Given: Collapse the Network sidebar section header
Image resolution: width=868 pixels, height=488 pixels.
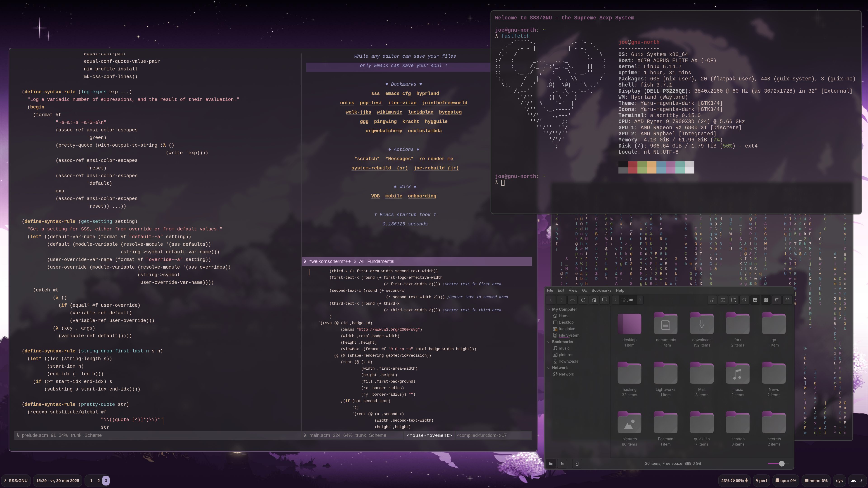Looking at the screenshot, I should click(549, 368).
